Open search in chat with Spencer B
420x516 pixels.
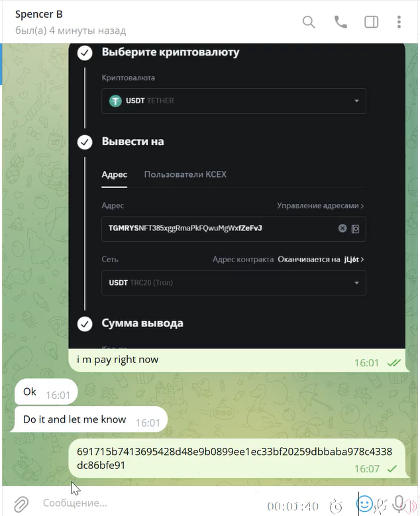click(309, 23)
